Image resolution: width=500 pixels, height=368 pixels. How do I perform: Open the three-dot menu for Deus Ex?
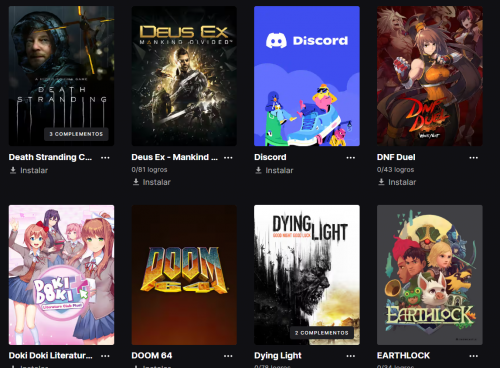click(228, 157)
